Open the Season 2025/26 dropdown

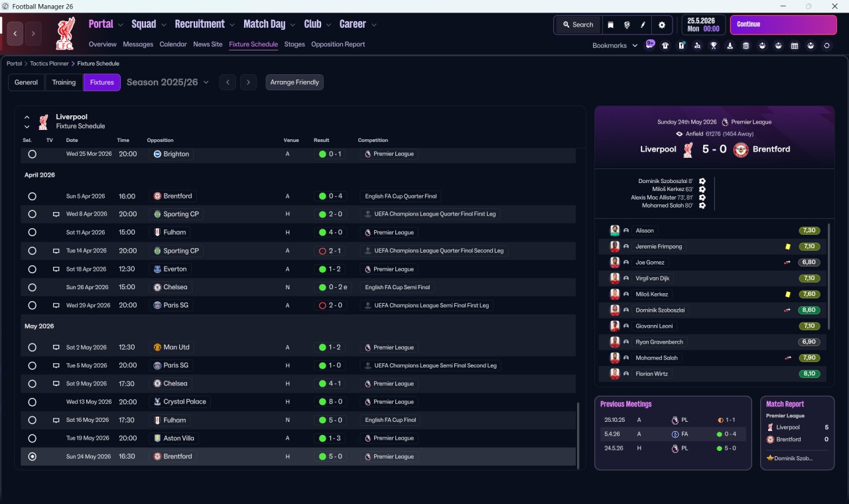[168, 82]
